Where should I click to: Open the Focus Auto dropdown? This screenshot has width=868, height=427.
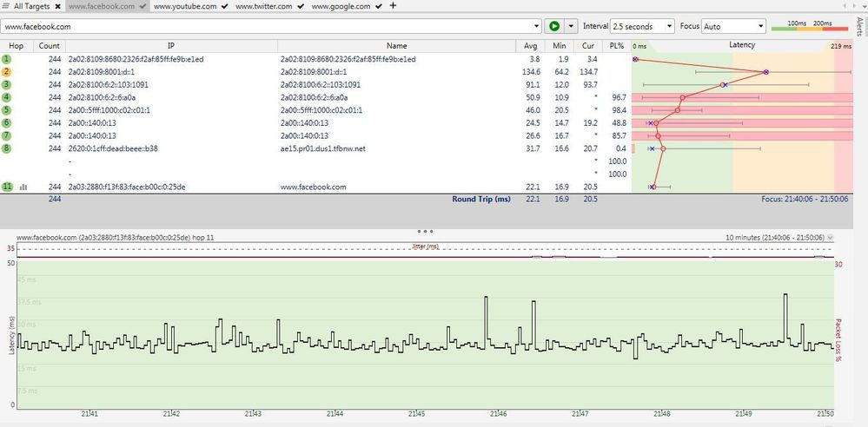(734, 26)
